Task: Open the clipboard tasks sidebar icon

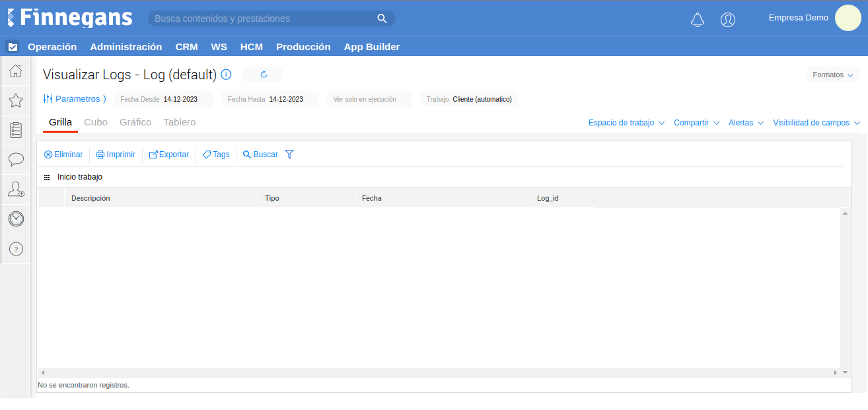Action: (x=16, y=130)
